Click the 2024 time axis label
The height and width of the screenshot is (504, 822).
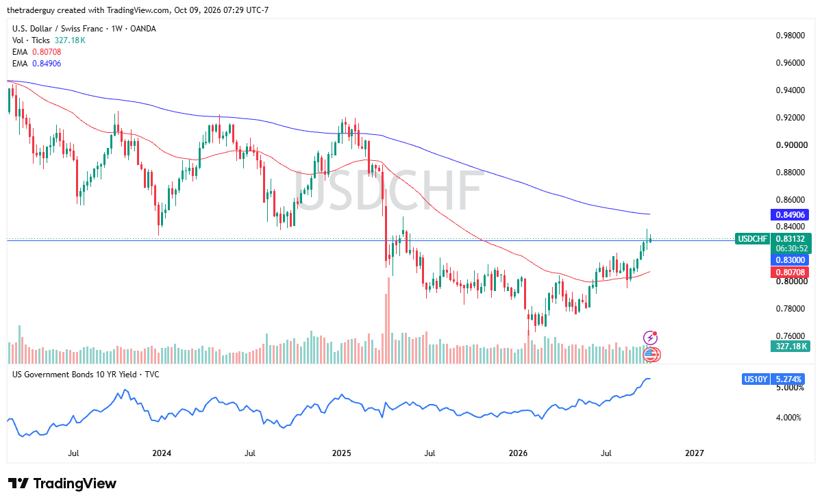tap(162, 453)
